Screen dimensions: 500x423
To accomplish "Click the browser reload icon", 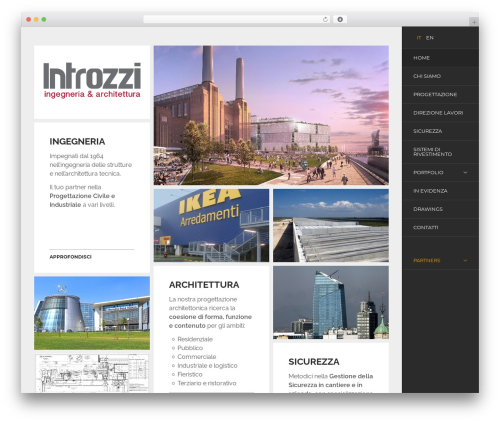I will click(325, 20).
